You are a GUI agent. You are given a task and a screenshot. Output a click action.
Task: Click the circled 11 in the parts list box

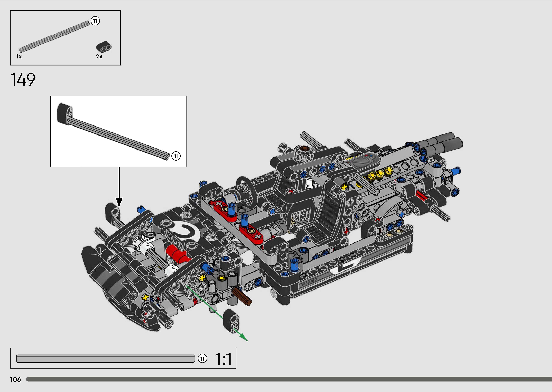click(x=95, y=21)
